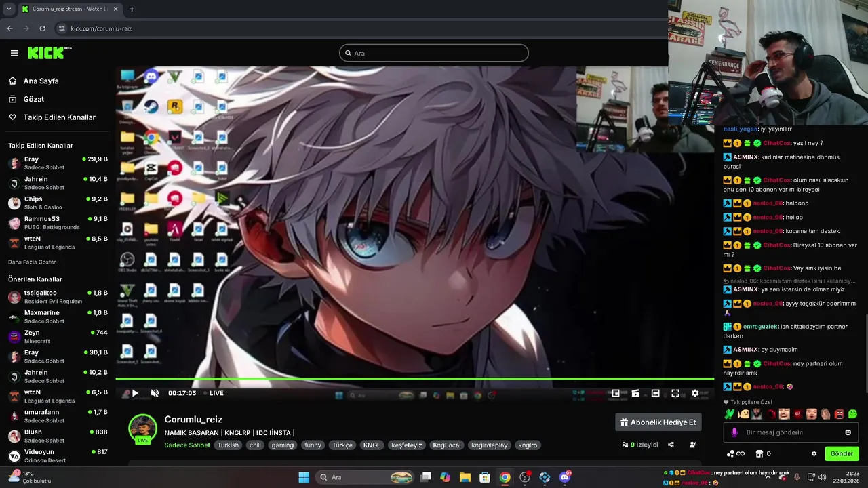Image resolution: width=868 pixels, height=488 pixels.
Task: Open Chrome from the taskbar
Action: [x=505, y=477]
